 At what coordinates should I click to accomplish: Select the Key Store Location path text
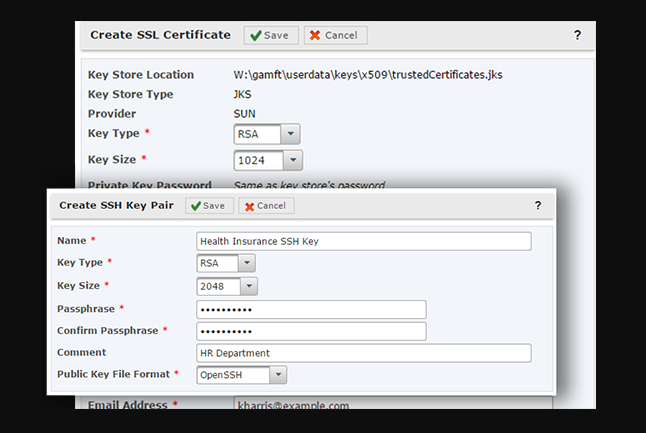[x=368, y=75]
